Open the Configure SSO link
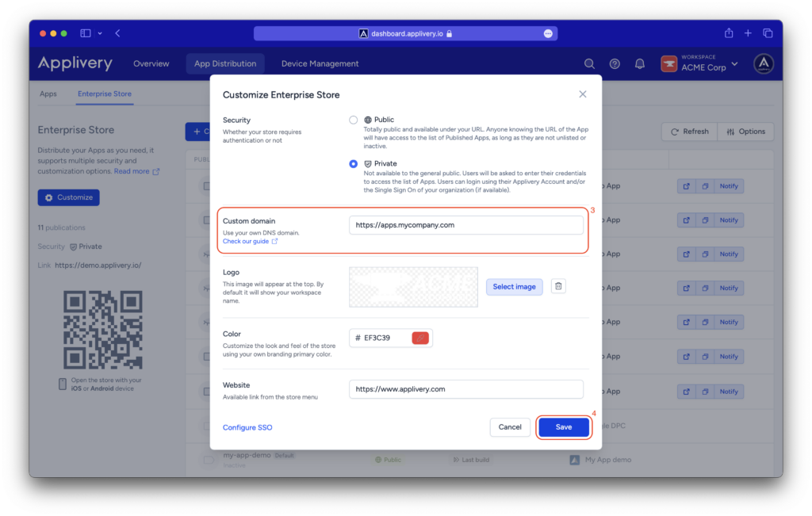812x516 pixels. (247, 427)
